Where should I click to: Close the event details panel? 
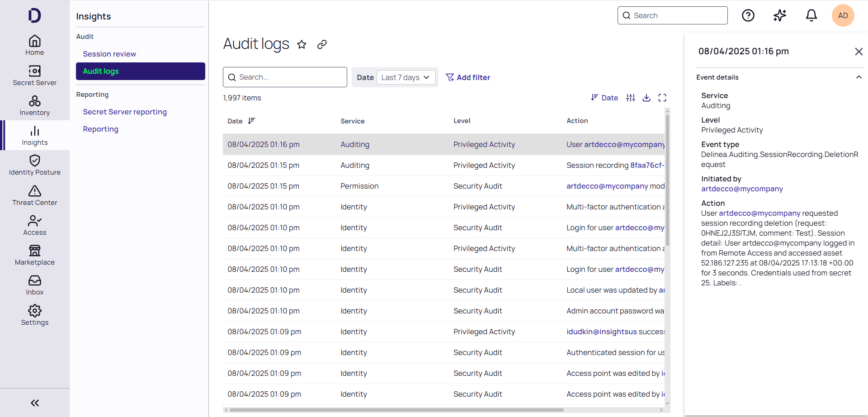click(x=859, y=52)
